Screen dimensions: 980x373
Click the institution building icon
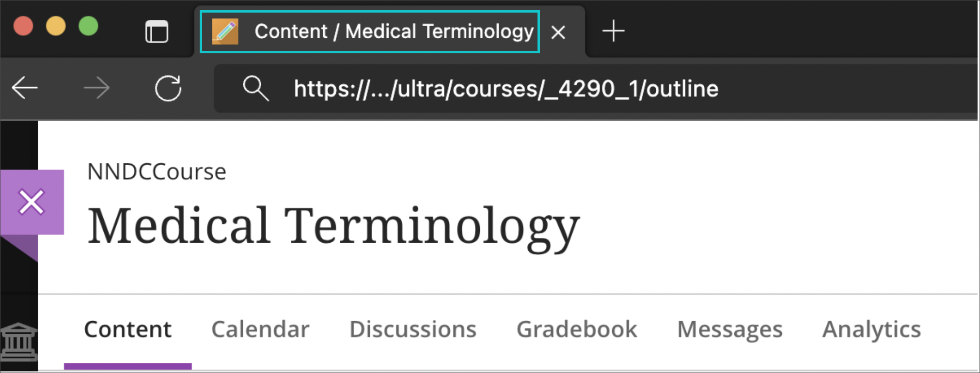point(19,342)
